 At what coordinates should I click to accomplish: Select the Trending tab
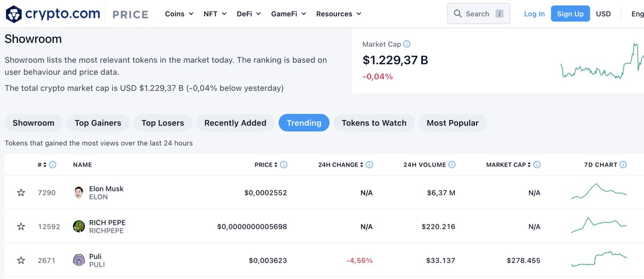click(304, 123)
